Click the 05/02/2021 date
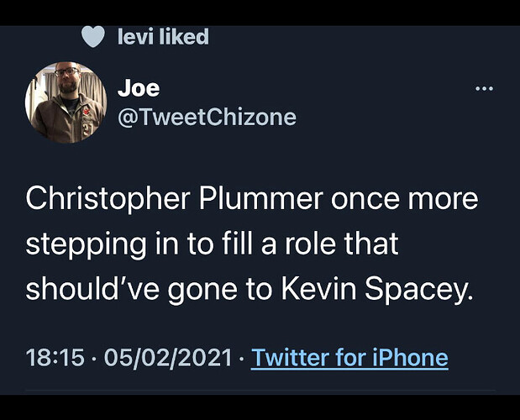 point(168,359)
